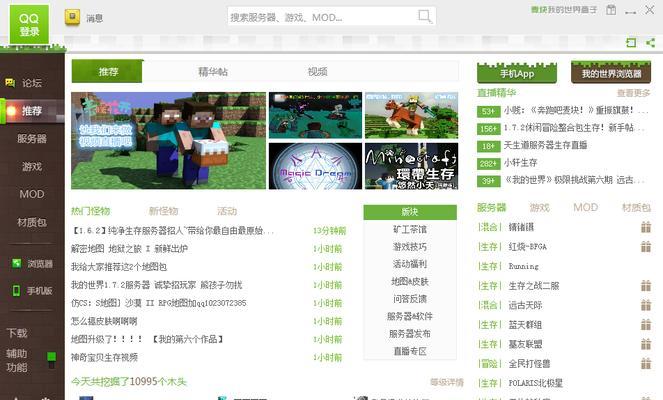This screenshot has width=663, height=400.
Task: Click the 我的世界浏览器 button
Action: click(x=611, y=73)
